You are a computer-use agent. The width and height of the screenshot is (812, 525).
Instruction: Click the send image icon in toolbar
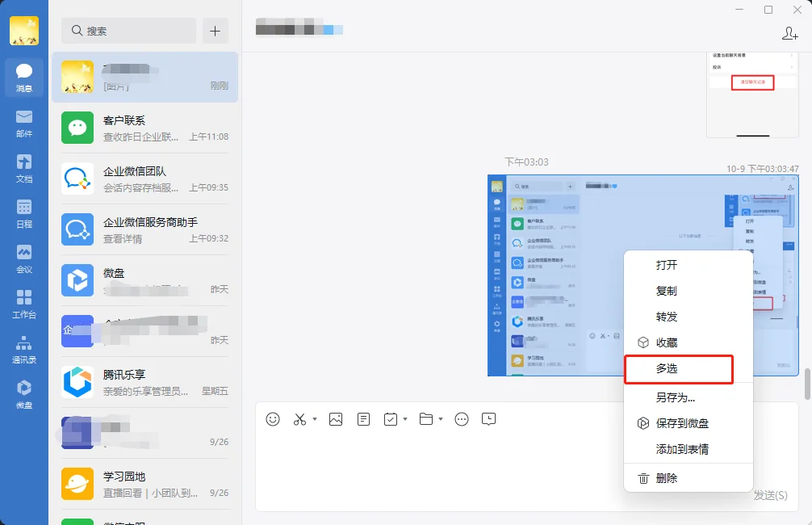(336, 418)
